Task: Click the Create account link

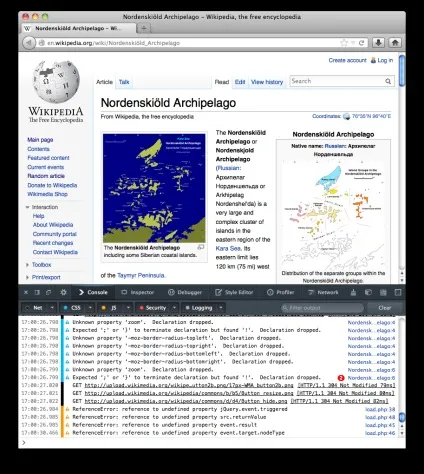Action: tap(347, 60)
